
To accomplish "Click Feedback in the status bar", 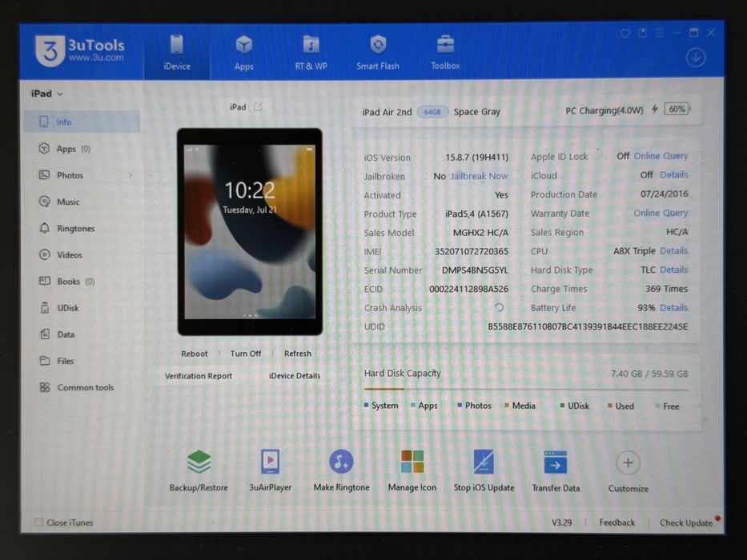I will pyautogui.click(x=617, y=522).
